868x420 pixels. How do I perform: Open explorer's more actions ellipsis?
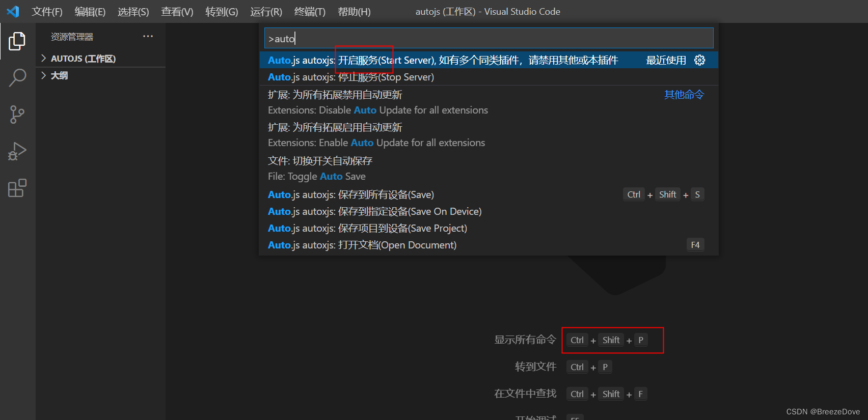pos(148,36)
